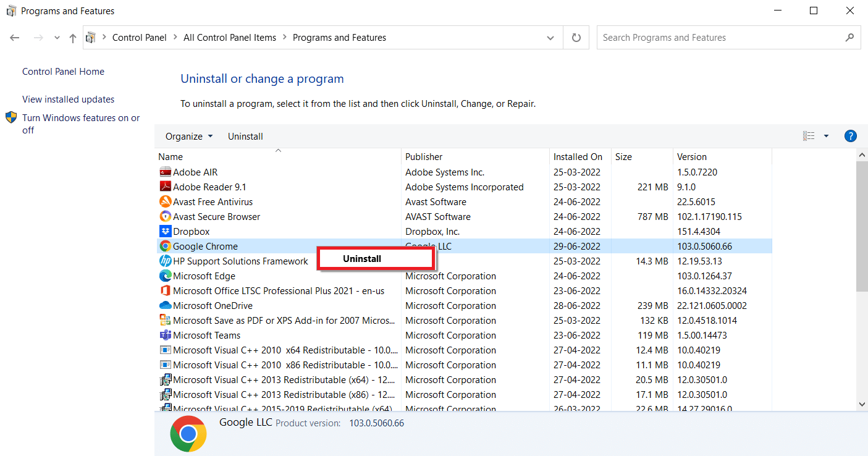This screenshot has width=868, height=456.
Task: Open the view options dropdown arrow
Action: click(x=826, y=137)
